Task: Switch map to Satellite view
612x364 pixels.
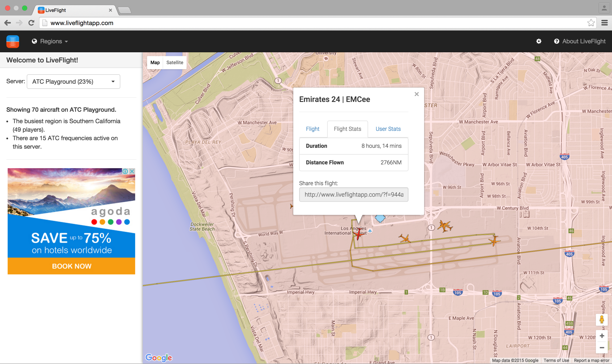Action: (x=175, y=62)
